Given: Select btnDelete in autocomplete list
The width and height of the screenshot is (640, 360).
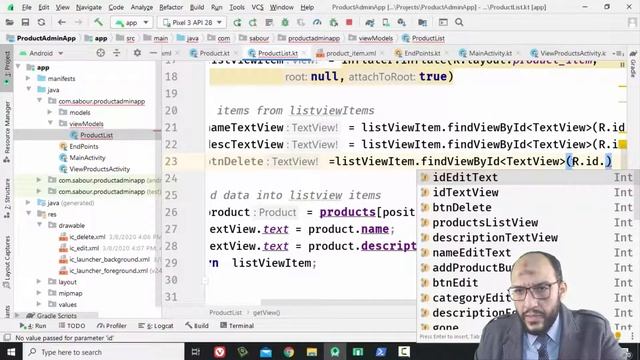Looking at the screenshot, I should click(x=527, y=207).
